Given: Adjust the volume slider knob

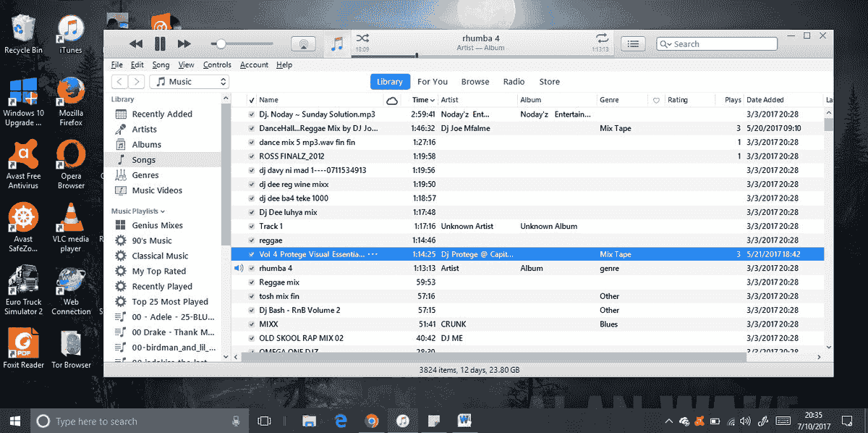Looking at the screenshot, I should pyautogui.click(x=221, y=44).
